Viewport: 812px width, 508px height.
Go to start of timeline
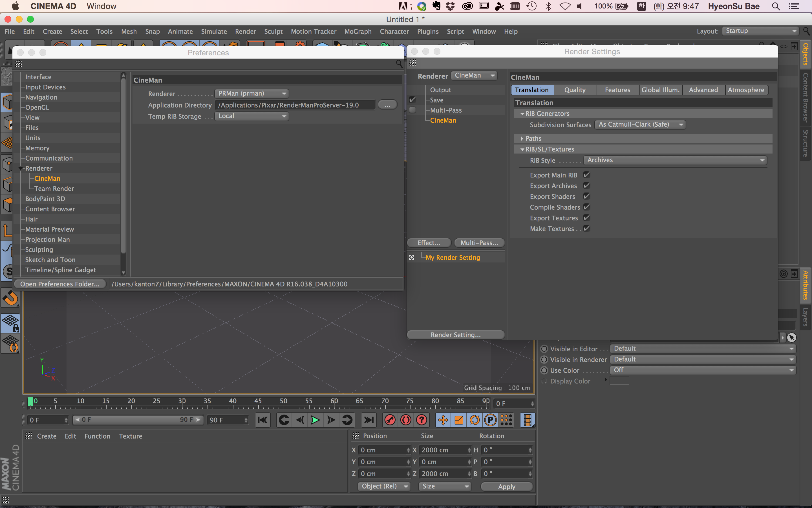tap(262, 420)
